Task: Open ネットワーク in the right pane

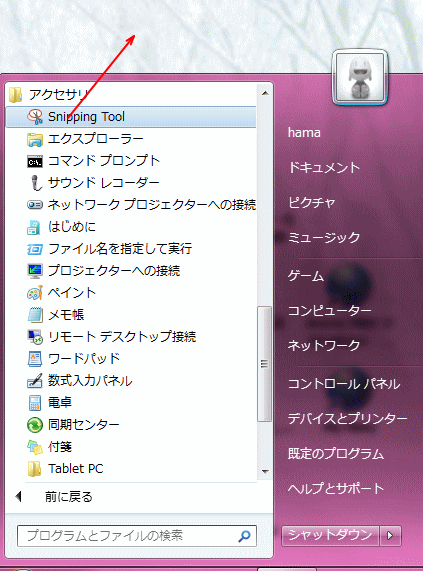Action: click(324, 345)
